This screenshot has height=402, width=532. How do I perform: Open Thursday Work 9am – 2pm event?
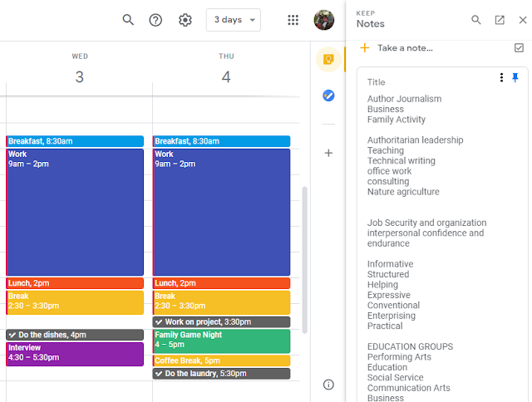click(x=222, y=212)
